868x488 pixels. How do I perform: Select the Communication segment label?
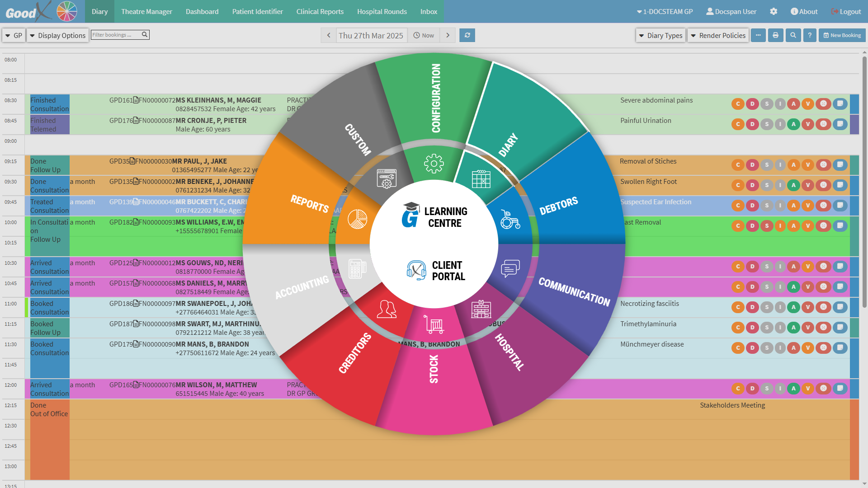(574, 291)
